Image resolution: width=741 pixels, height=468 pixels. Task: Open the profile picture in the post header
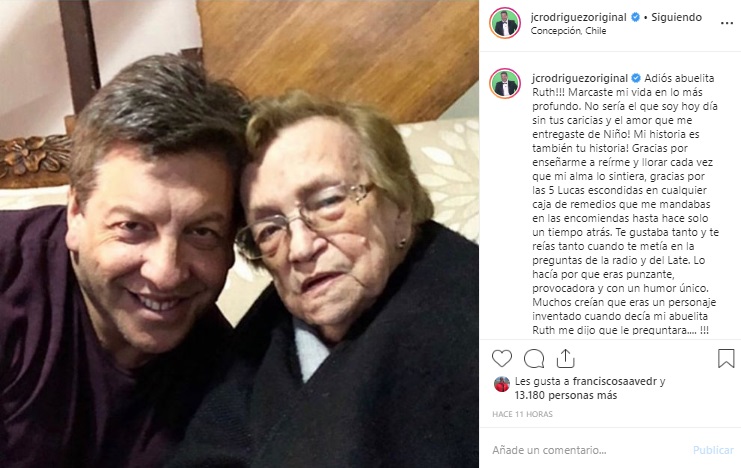(x=505, y=23)
